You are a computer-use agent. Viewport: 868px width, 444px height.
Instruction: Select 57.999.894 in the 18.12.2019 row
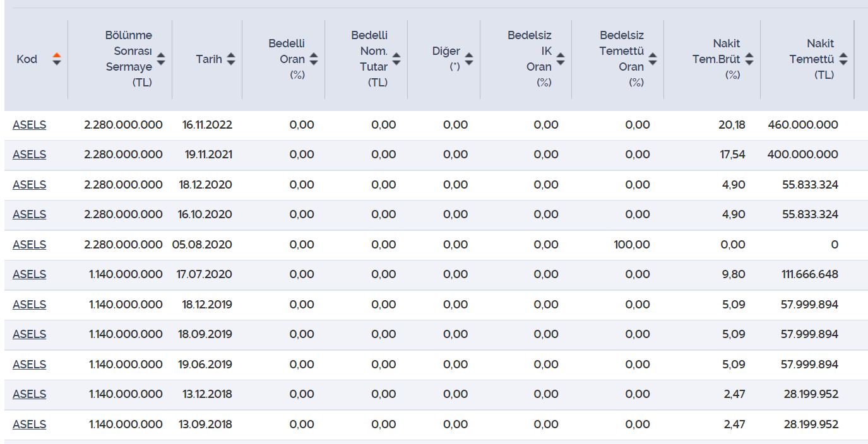tap(810, 305)
